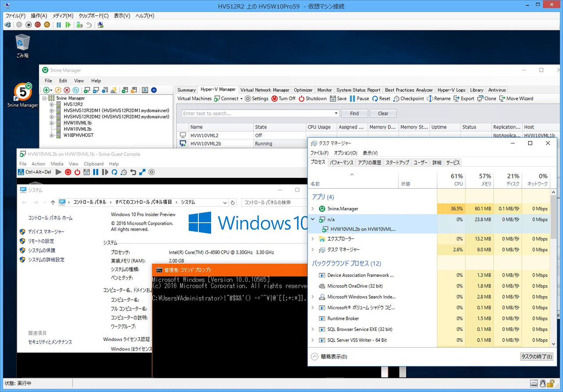
Task: Click the revert arrow icon in Guest Console toolbar
Action: pos(133,172)
